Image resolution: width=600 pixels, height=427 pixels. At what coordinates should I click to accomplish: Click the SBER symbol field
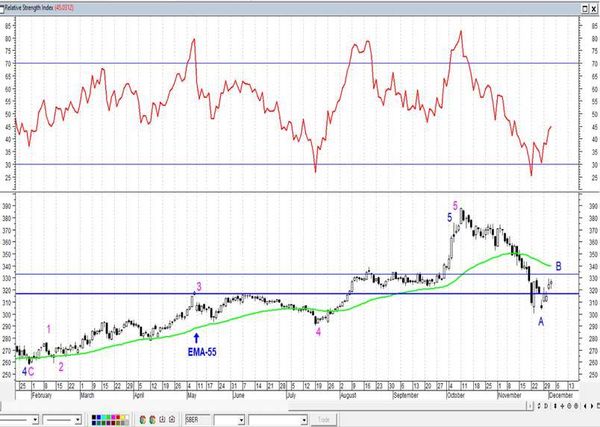(197, 420)
